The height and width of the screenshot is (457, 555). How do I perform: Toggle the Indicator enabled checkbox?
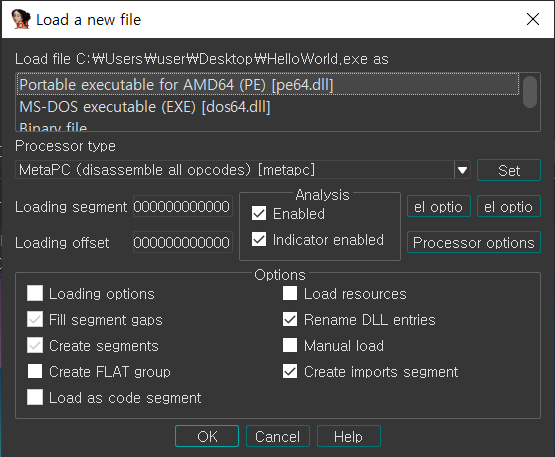(x=259, y=239)
